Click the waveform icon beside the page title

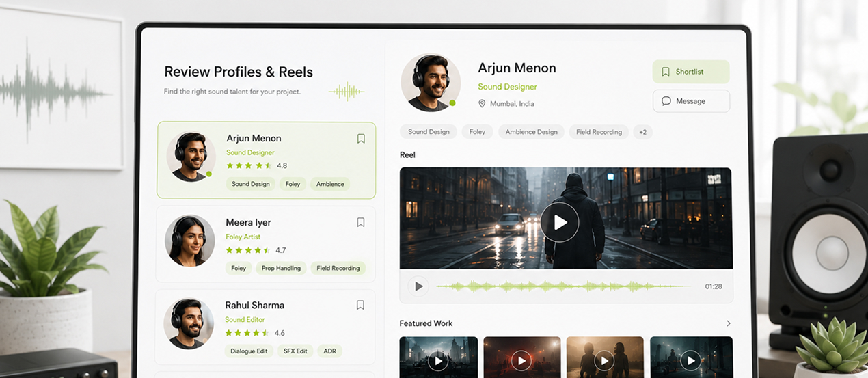347,91
